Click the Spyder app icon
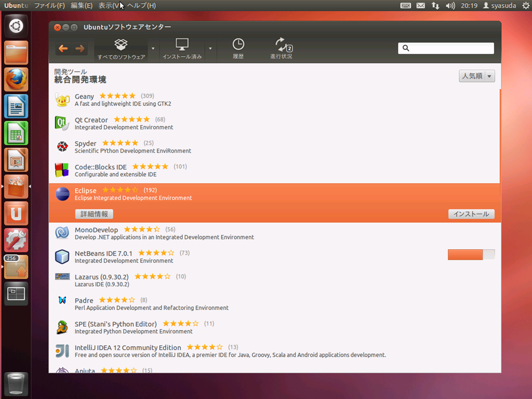532x399 pixels. 62,147
